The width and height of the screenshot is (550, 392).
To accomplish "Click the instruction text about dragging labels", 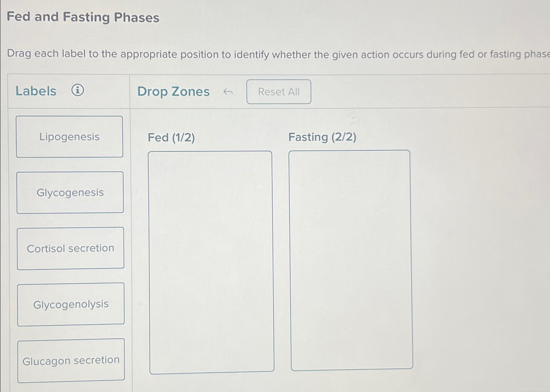I will click(x=229, y=55).
